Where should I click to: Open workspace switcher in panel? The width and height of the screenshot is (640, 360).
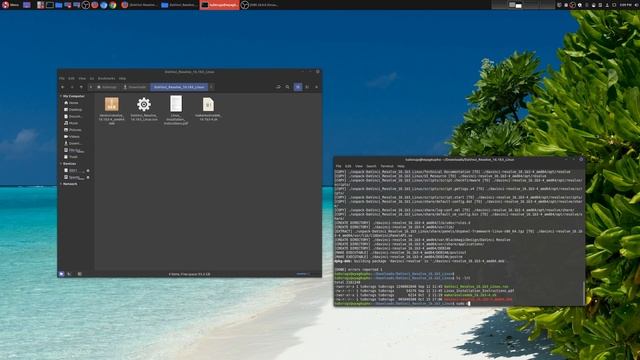coord(523,5)
